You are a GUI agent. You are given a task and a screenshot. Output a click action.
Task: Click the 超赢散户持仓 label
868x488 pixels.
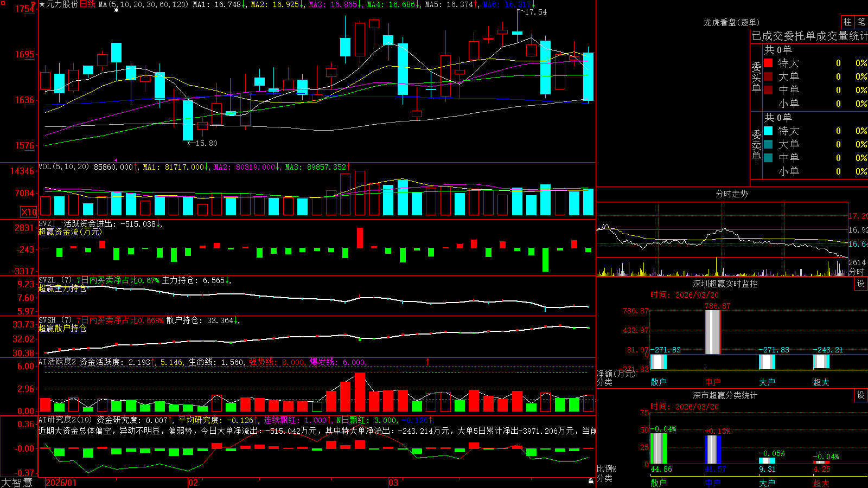pyautogui.click(x=62, y=328)
